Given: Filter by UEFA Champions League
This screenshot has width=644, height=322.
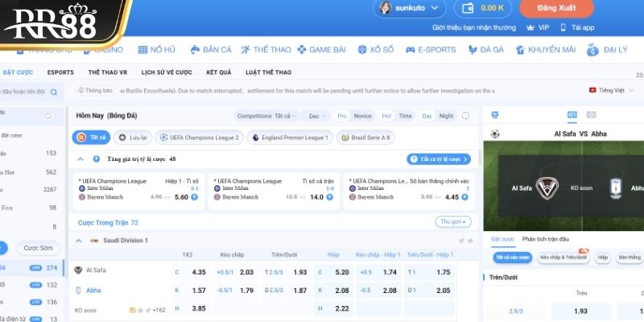Looking at the screenshot, I should point(199,138).
